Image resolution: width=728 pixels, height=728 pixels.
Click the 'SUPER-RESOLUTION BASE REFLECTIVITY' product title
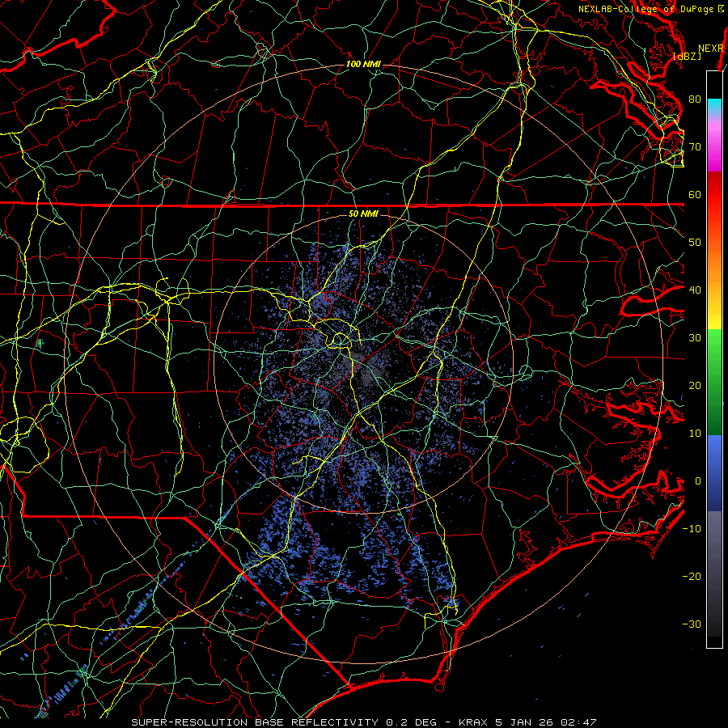pos(255,722)
